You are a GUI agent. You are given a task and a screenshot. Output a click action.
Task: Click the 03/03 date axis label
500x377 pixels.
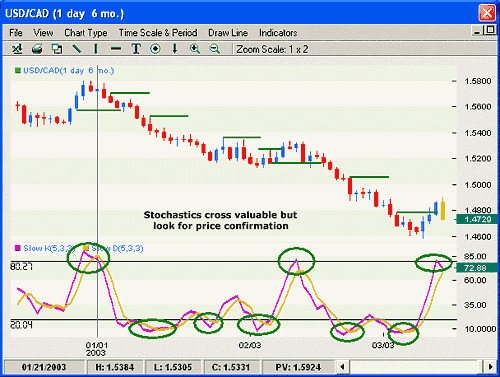point(383,345)
